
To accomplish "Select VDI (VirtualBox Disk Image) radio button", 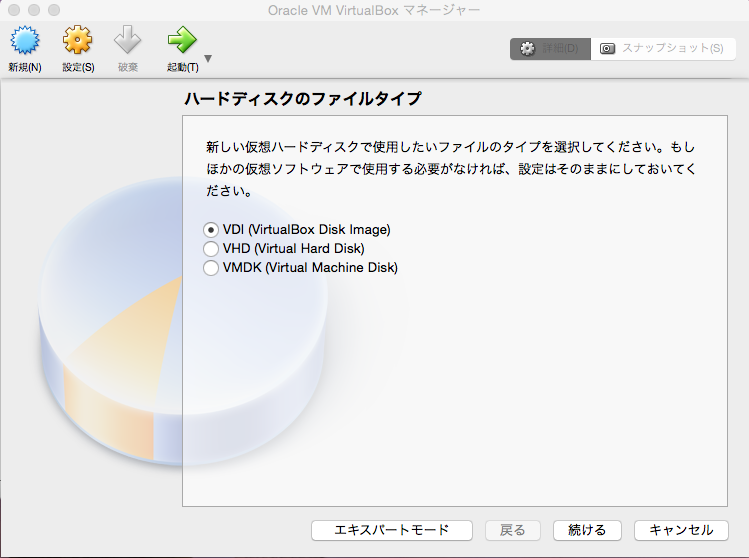I will pyautogui.click(x=211, y=230).
